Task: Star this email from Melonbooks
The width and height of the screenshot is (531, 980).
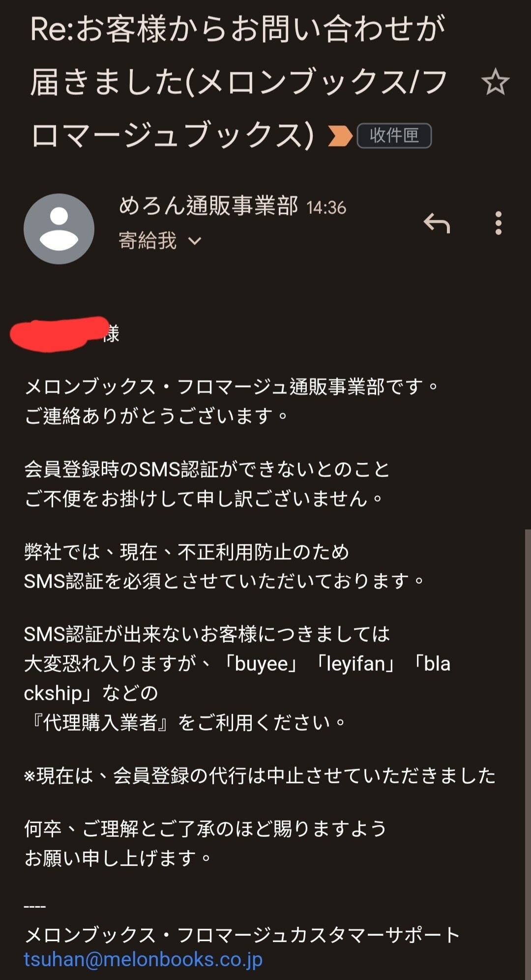Action: click(495, 82)
